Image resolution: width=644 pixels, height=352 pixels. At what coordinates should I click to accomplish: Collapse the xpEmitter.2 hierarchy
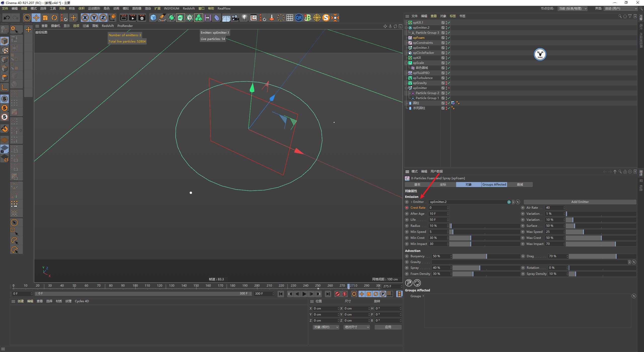(x=407, y=28)
